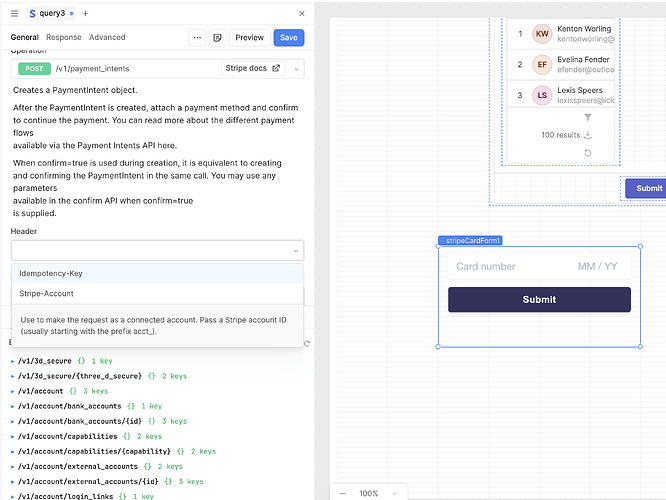Image resolution: width=666 pixels, height=500 pixels.
Task: Switch to the Response tab
Action: point(64,37)
